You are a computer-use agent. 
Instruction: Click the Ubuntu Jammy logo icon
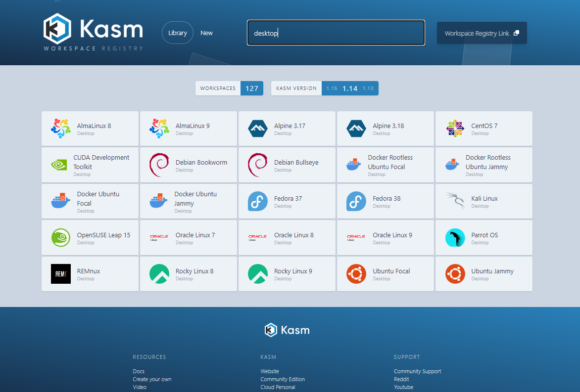[x=455, y=274]
